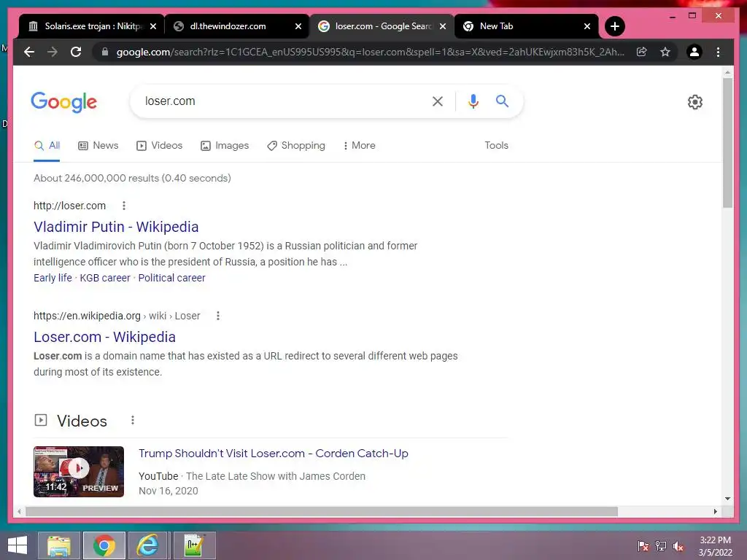Image resolution: width=747 pixels, height=560 pixels.
Task: Click the browser forward arrow
Action: (53, 52)
